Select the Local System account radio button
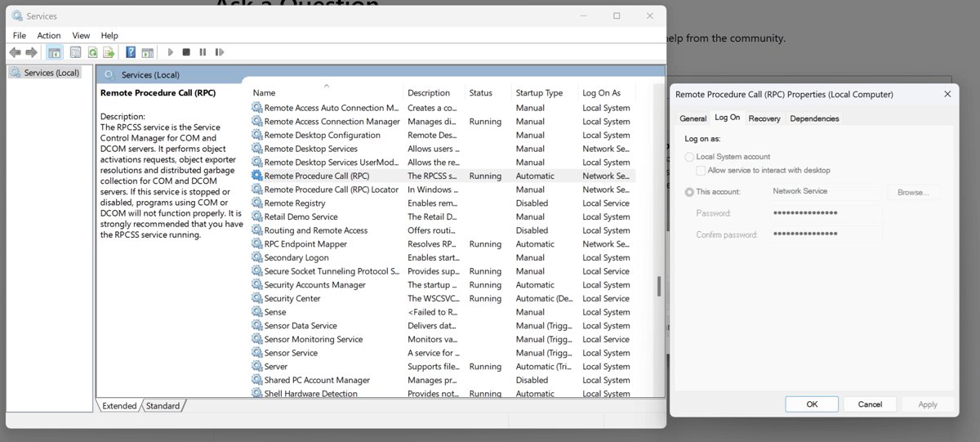 [690, 157]
